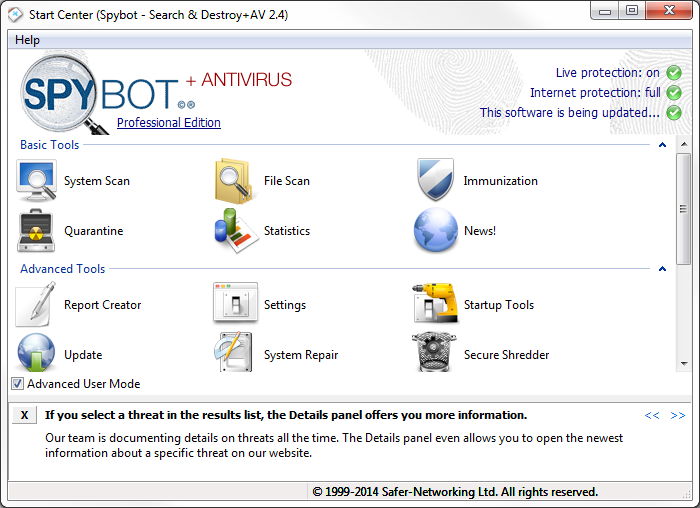Open the Help menu
Image resolution: width=700 pixels, height=508 pixels.
(x=27, y=40)
